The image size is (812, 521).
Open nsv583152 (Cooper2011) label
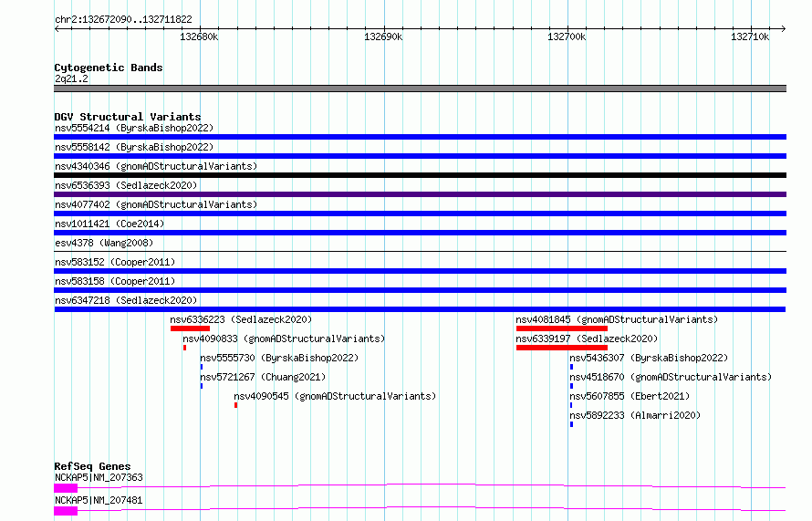click(x=115, y=262)
